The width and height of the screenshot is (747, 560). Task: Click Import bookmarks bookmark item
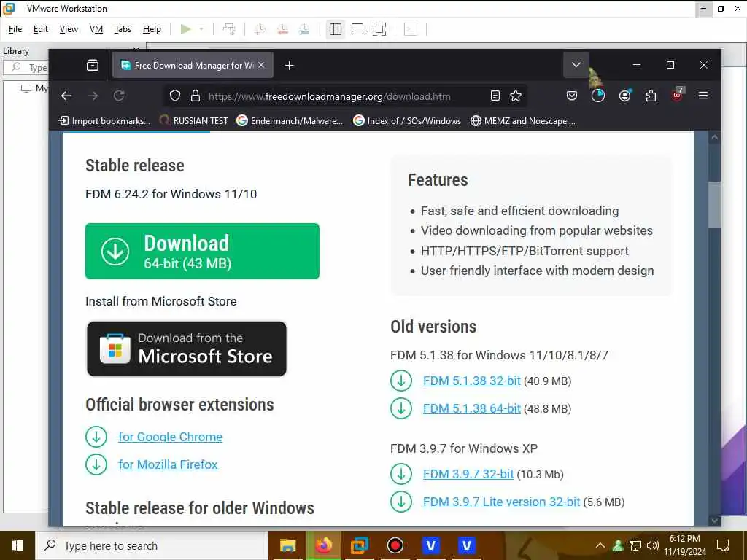point(104,121)
